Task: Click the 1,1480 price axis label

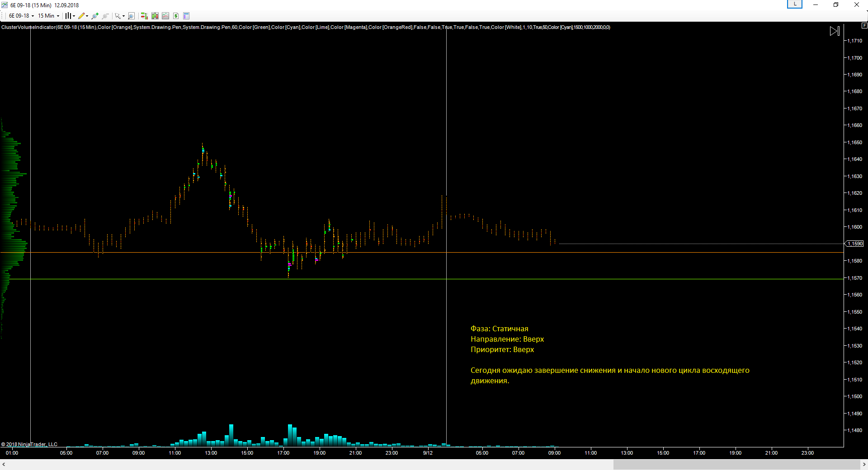Action: click(x=854, y=430)
